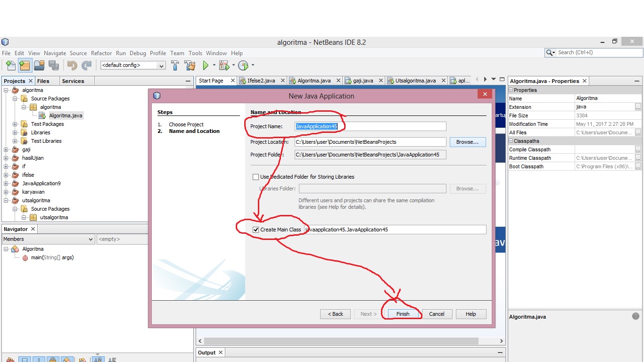Open the Refactor menu
The width and height of the screenshot is (644, 362).
click(x=101, y=53)
